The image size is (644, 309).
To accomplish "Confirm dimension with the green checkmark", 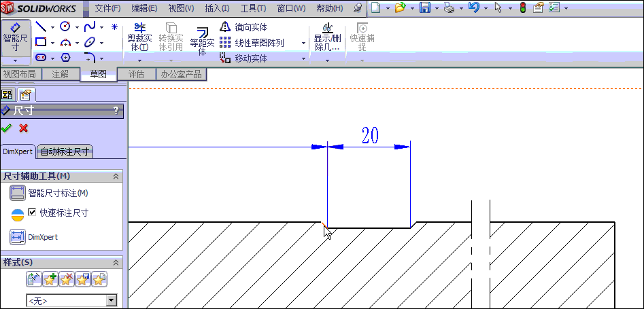I will [7, 128].
